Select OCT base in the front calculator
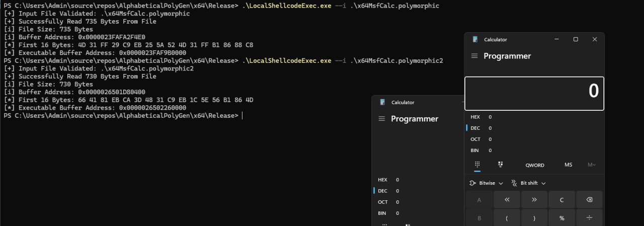The height and width of the screenshot is (226, 644). pos(475,139)
